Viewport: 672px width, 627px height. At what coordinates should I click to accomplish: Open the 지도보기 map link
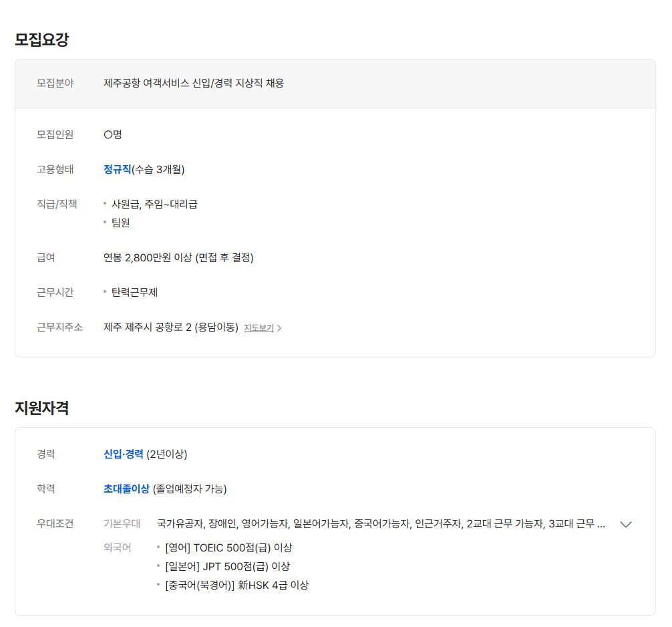click(259, 328)
